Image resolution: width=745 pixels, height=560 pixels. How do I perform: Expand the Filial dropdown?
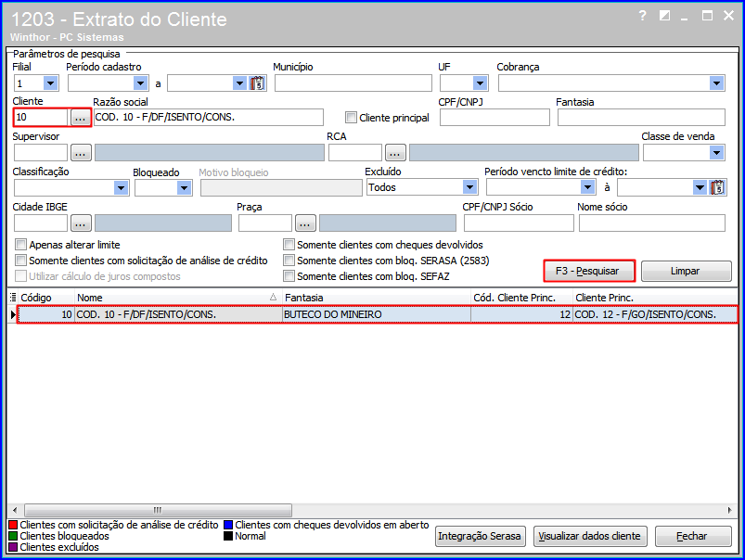point(50,83)
